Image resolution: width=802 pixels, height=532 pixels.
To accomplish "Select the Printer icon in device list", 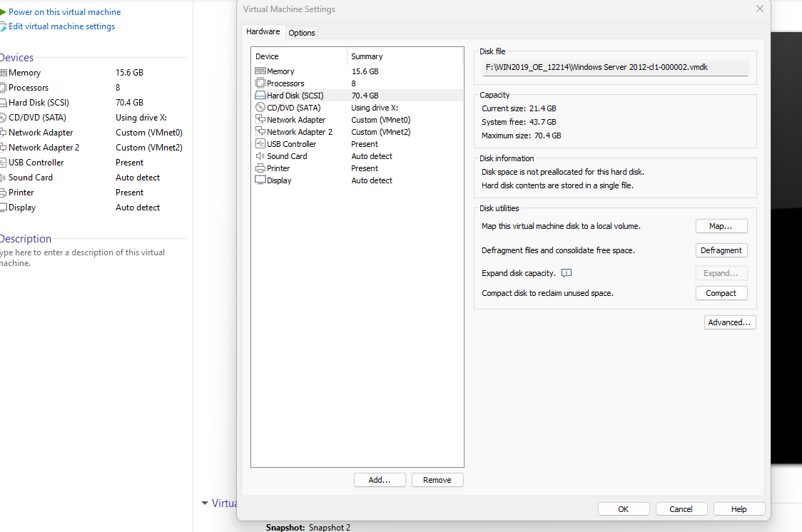I will coord(260,168).
